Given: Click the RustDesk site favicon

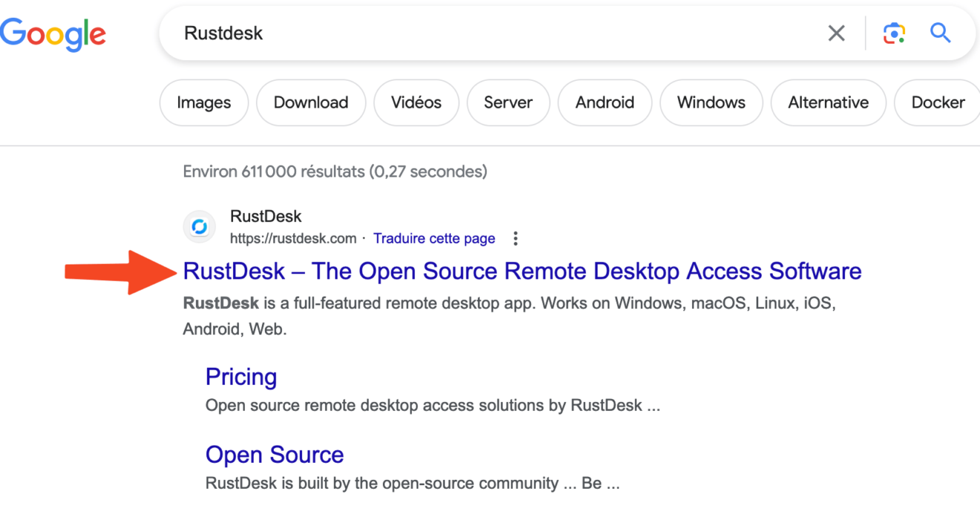Looking at the screenshot, I should (199, 227).
